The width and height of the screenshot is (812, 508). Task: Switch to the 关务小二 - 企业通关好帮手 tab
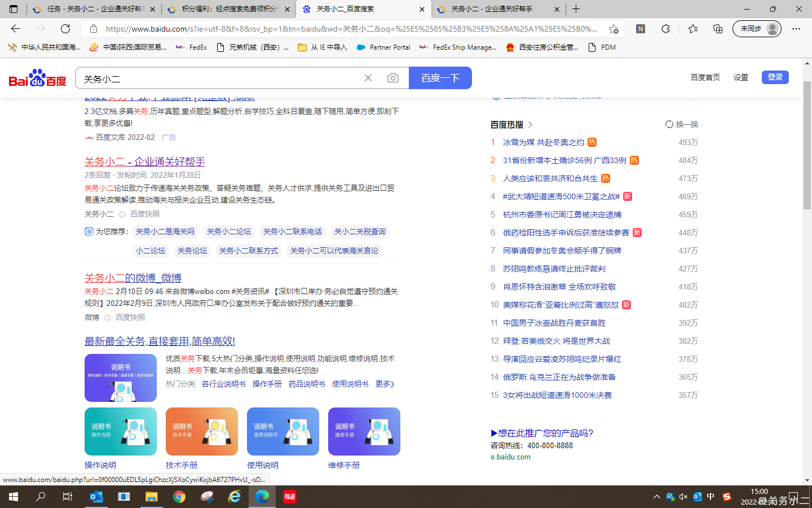pyautogui.click(x=498, y=9)
